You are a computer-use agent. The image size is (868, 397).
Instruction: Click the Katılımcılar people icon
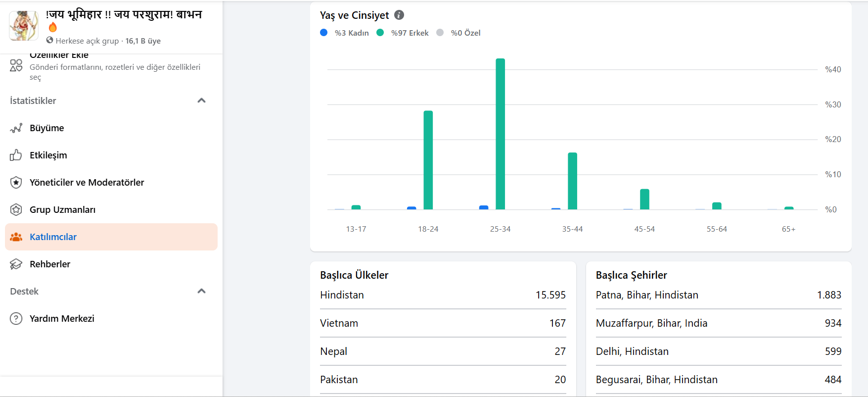[x=16, y=237]
